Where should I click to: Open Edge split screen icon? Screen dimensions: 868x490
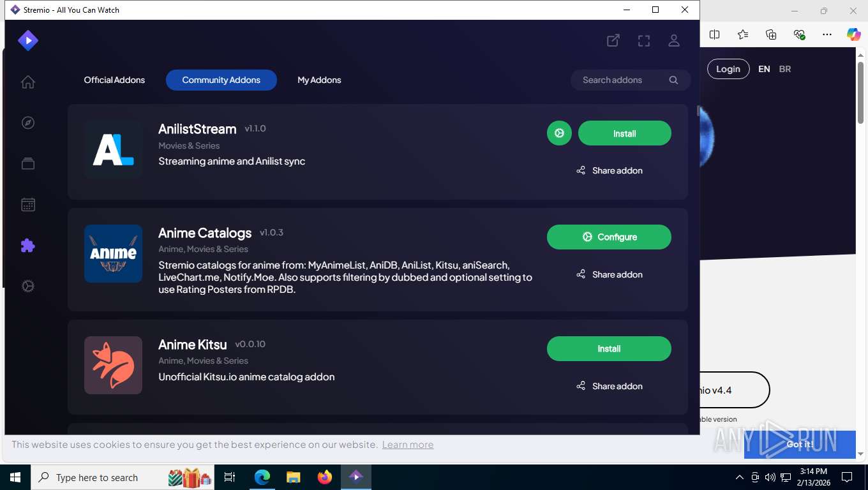pyautogui.click(x=714, y=34)
